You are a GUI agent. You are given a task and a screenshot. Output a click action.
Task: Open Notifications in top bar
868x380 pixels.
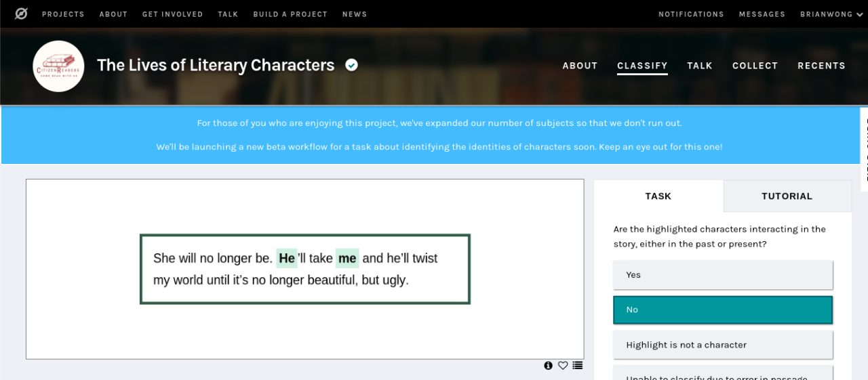[691, 14]
